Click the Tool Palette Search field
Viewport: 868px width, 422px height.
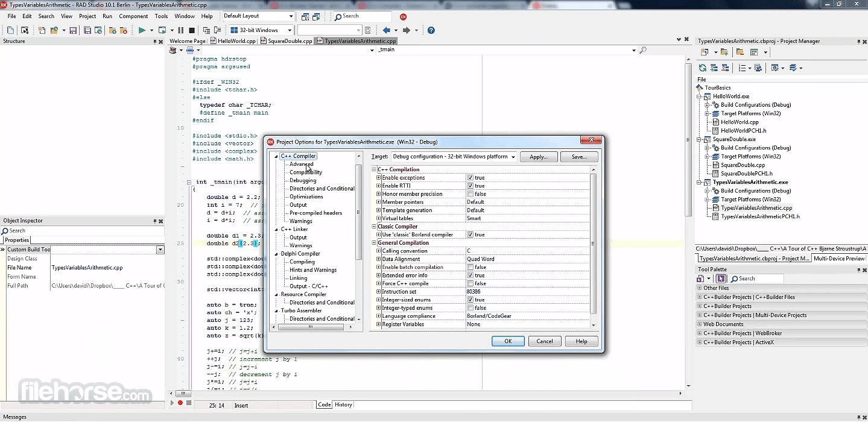756,279
